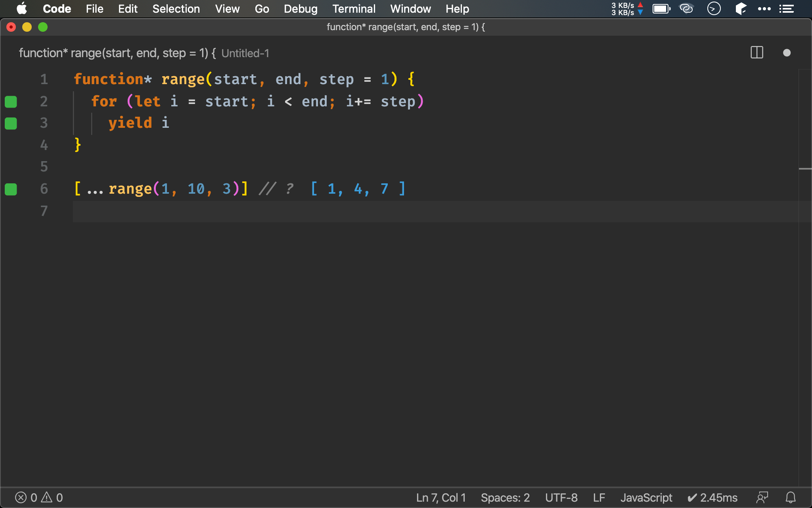
Task: Click the green coverage marker on line 2
Action: coord(11,102)
